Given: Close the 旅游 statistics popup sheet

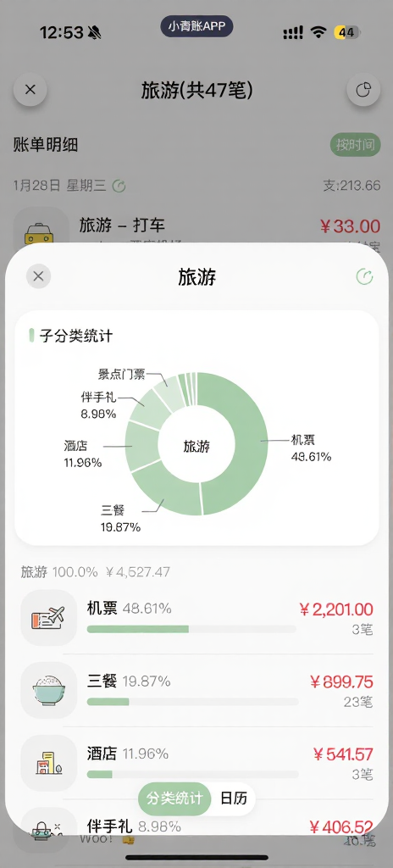Looking at the screenshot, I should [38, 276].
